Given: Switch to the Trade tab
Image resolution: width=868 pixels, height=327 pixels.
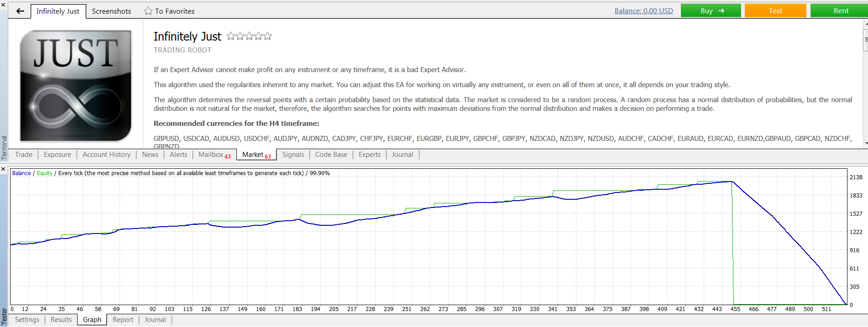Looking at the screenshot, I should pos(24,155).
